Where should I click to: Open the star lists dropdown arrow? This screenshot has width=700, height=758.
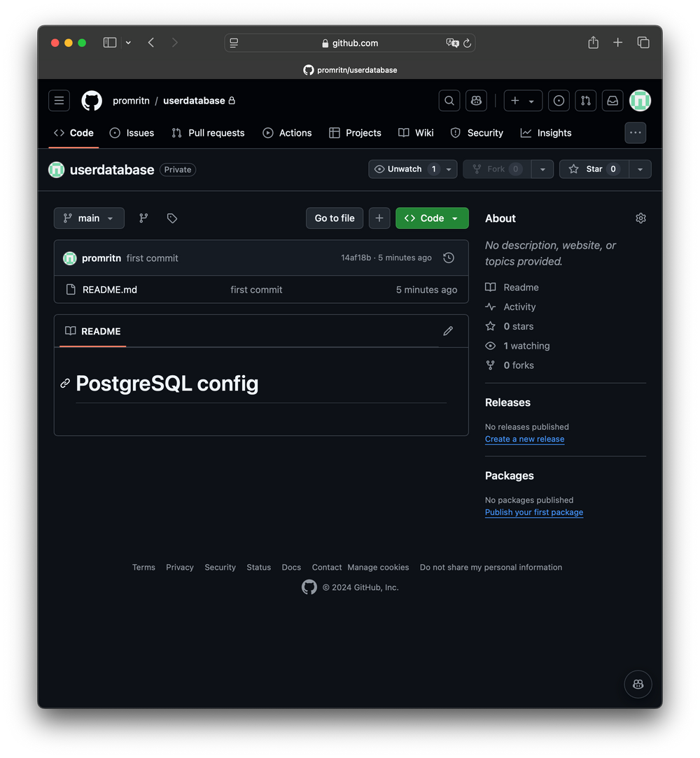tap(640, 169)
